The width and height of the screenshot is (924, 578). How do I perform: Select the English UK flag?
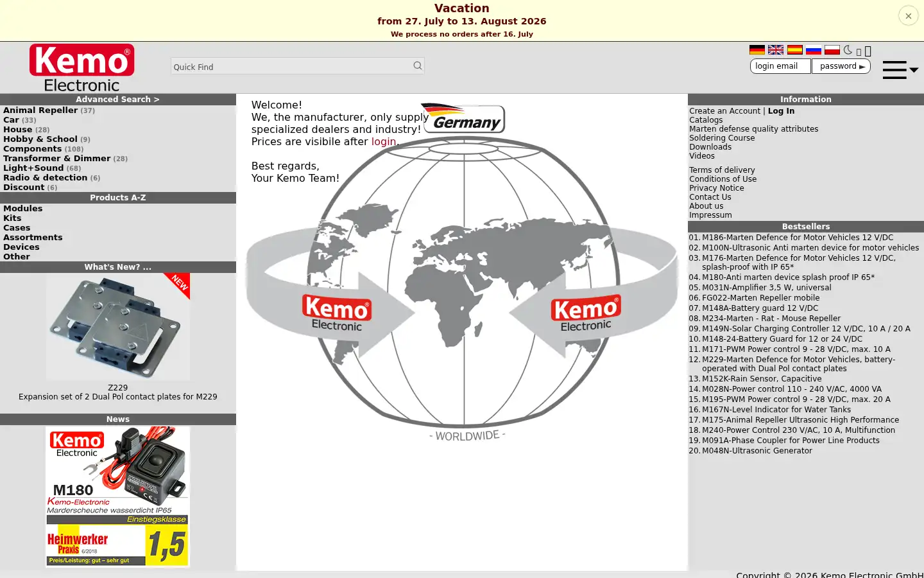[776, 50]
